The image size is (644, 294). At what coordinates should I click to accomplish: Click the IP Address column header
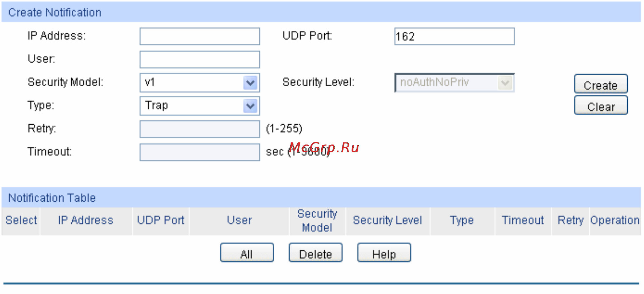click(86, 220)
